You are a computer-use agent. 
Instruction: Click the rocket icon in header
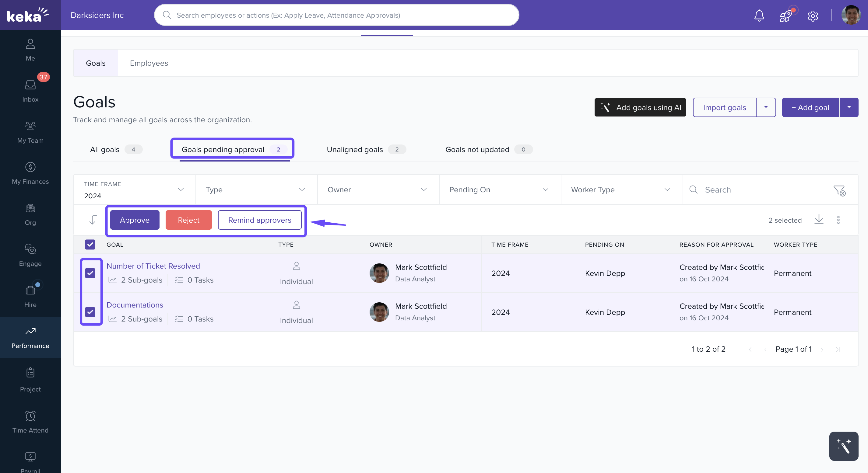click(786, 16)
